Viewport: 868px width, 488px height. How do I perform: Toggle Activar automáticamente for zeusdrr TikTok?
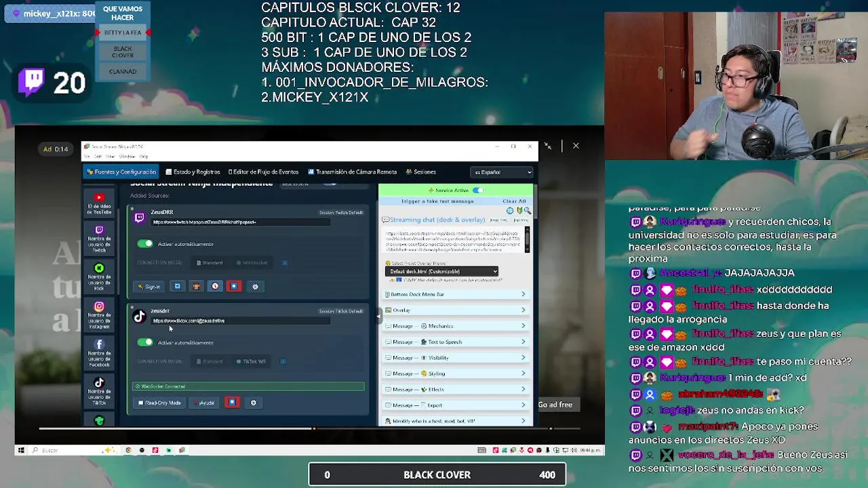coord(145,342)
